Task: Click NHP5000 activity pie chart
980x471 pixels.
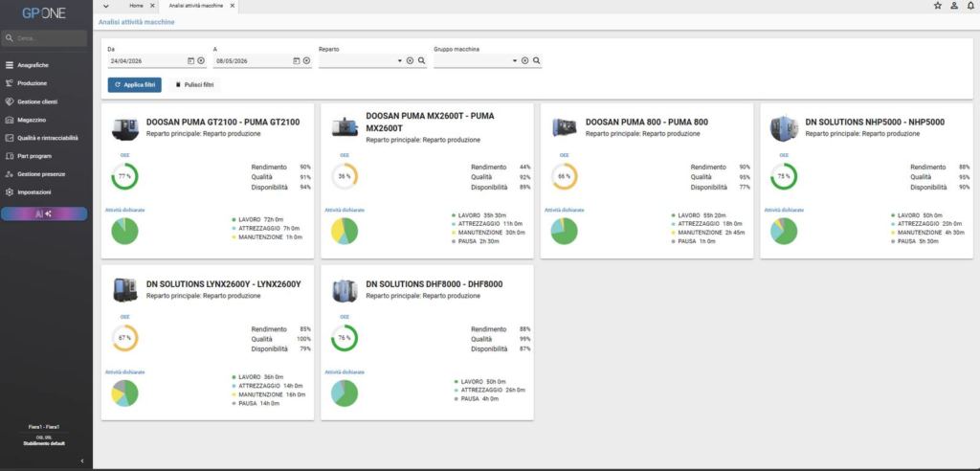Action: [x=784, y=231]
